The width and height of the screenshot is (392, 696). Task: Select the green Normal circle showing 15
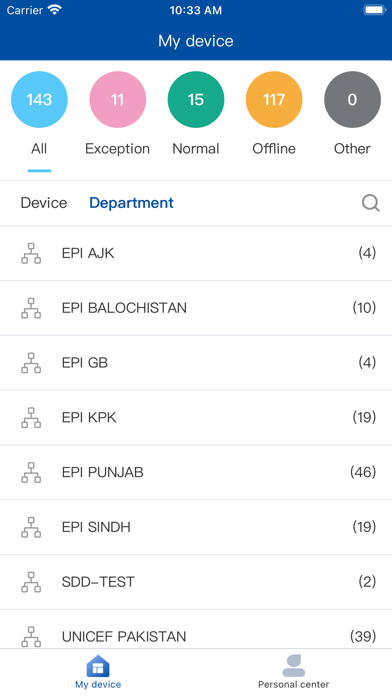(196, 99)
